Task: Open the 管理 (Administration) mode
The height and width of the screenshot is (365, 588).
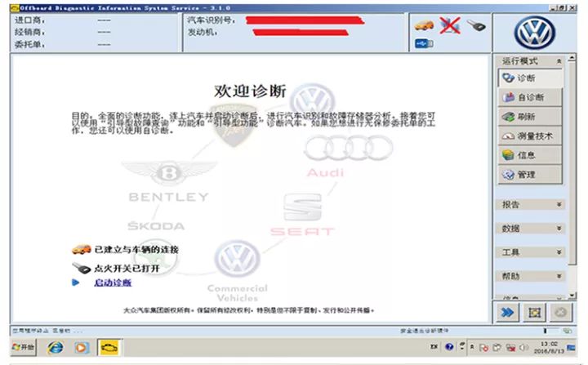Action: [x=530, y=175]
